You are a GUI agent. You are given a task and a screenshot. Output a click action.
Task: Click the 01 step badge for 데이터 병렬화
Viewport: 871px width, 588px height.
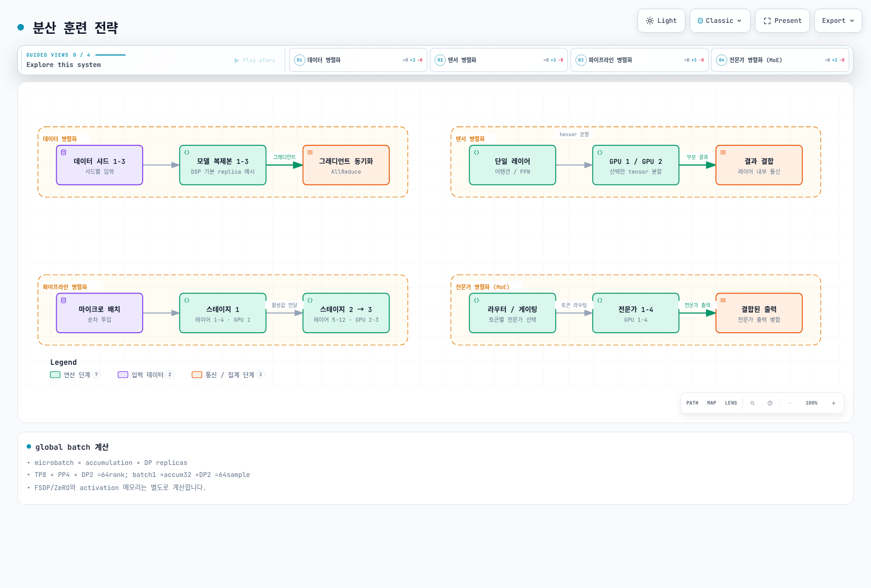tap(299, 60)
